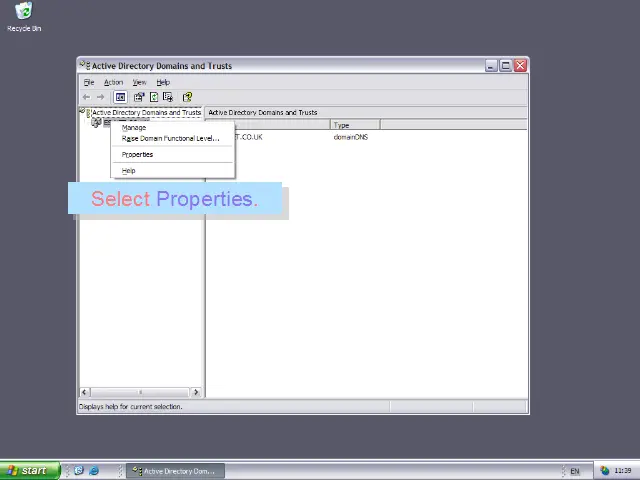Click the Refresh toolbar icon
640x480 pixels.
coord(154,97)
